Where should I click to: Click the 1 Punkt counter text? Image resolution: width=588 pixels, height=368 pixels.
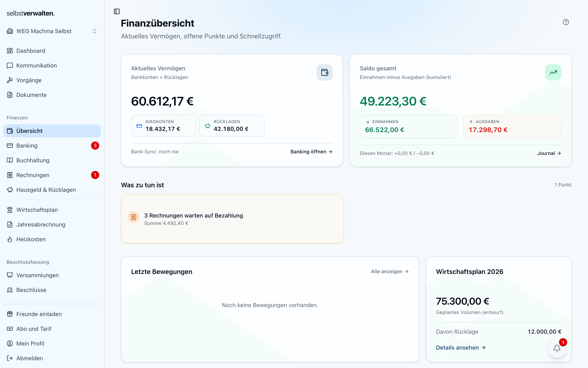point(563,185)
